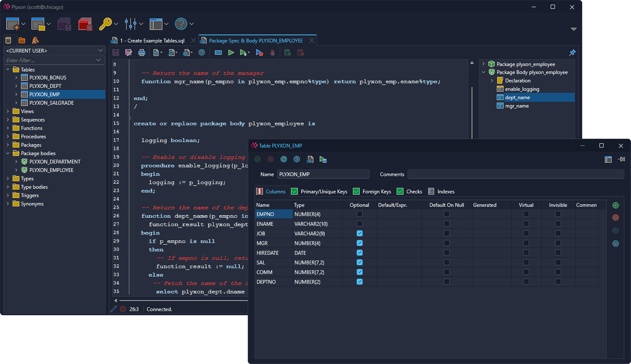The image size is (631, 364).
Task: Click the save as pencil disk icon
Action: (129, 53)
